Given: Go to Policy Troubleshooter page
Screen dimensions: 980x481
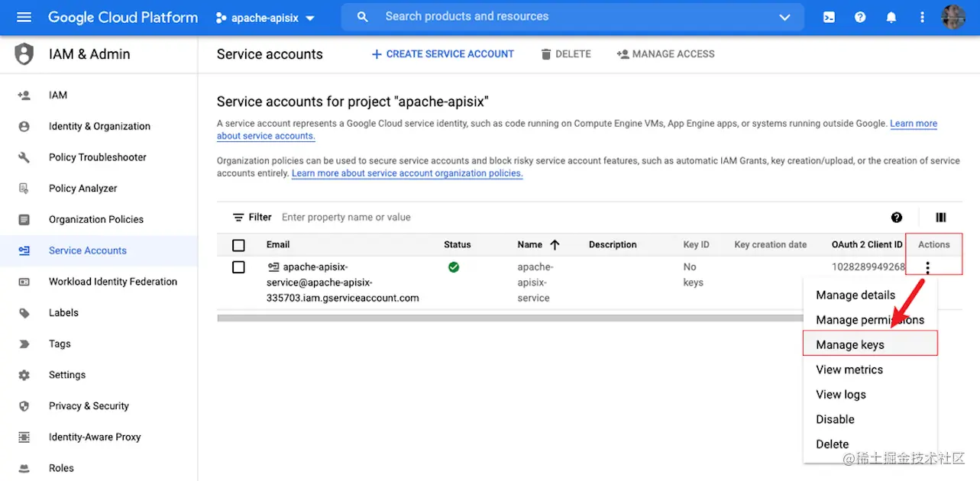Looking at the screenshot, I should coord(98,157).
